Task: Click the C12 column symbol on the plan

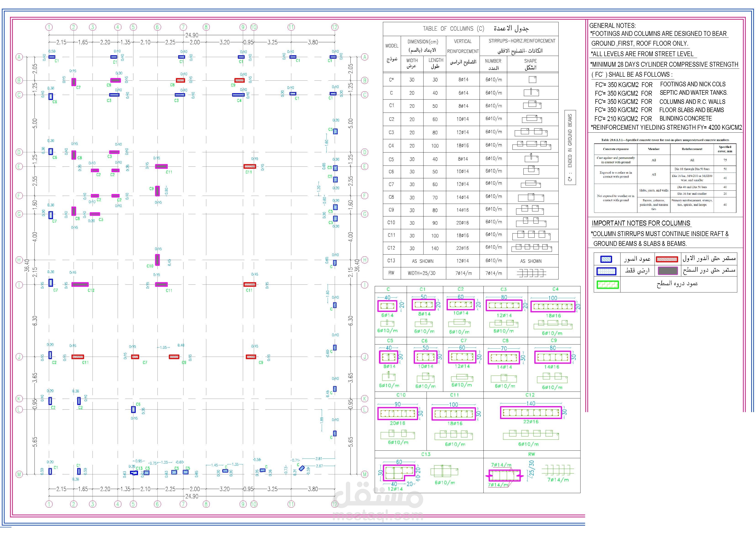Action: 80,284
